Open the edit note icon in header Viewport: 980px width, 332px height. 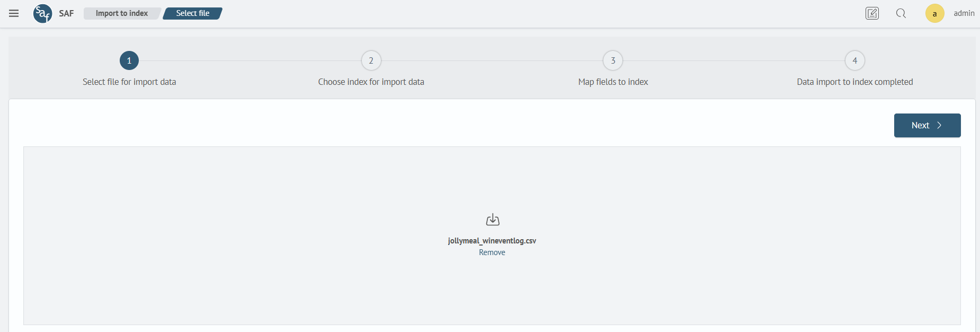tap(872, 13)
